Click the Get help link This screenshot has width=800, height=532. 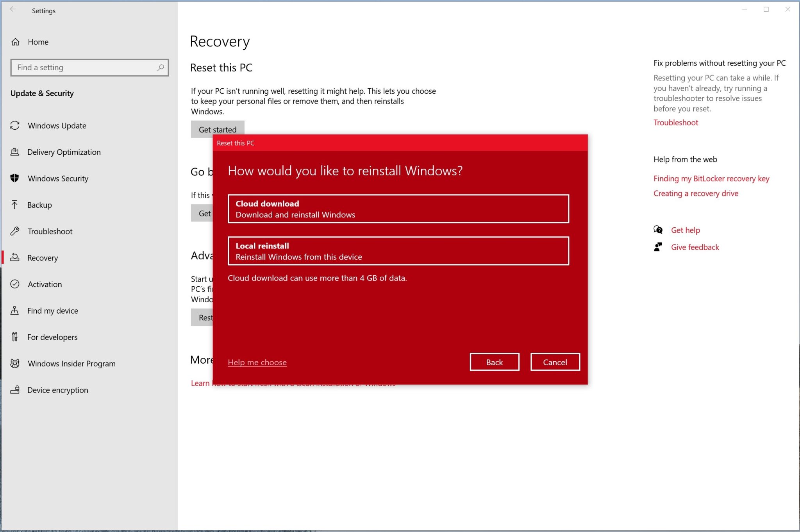(686, 230)
